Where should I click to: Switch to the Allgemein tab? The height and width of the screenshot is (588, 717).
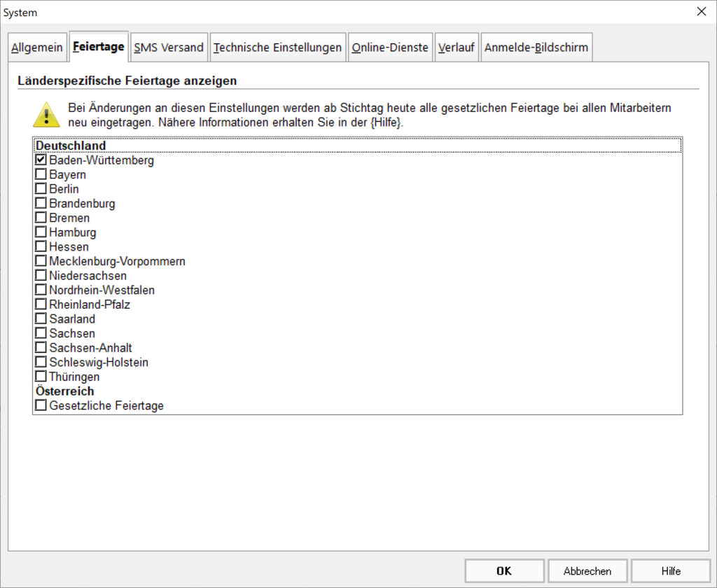[37, 48]
